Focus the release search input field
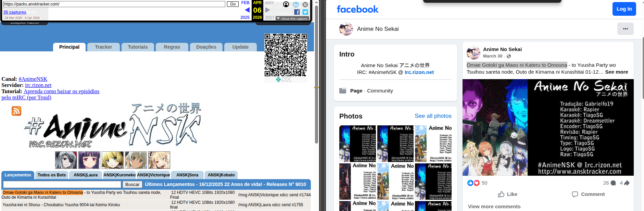644x211 pixels. (62, 184)
